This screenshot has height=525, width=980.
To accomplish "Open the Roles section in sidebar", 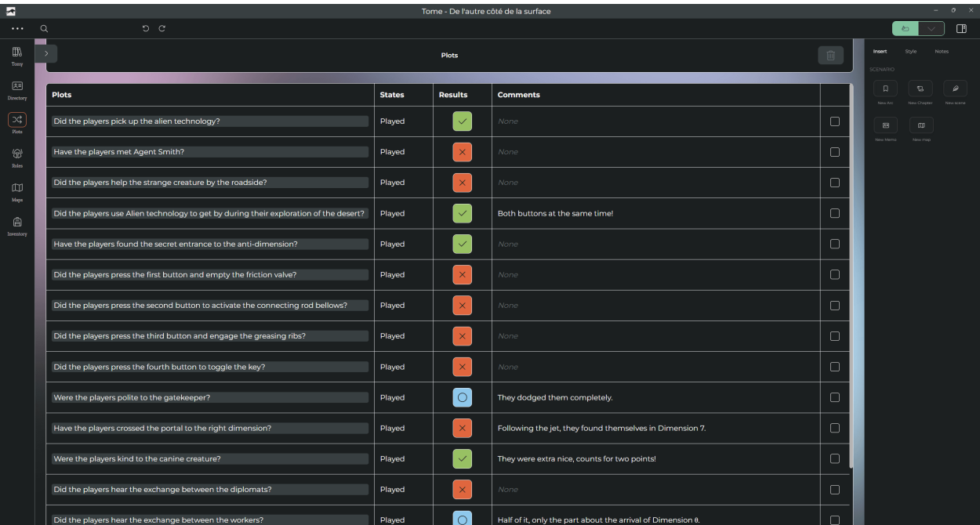I will coord(17,157).
